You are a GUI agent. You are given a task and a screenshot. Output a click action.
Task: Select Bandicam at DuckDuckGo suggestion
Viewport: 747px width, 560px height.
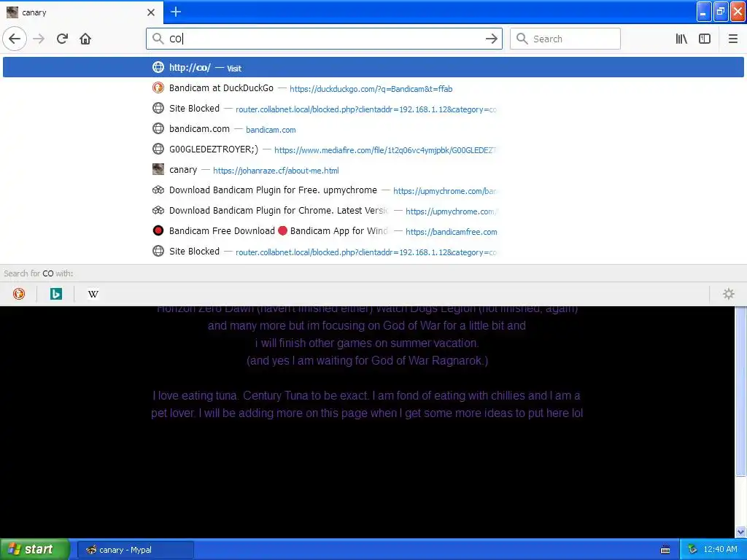click(373, 88)
